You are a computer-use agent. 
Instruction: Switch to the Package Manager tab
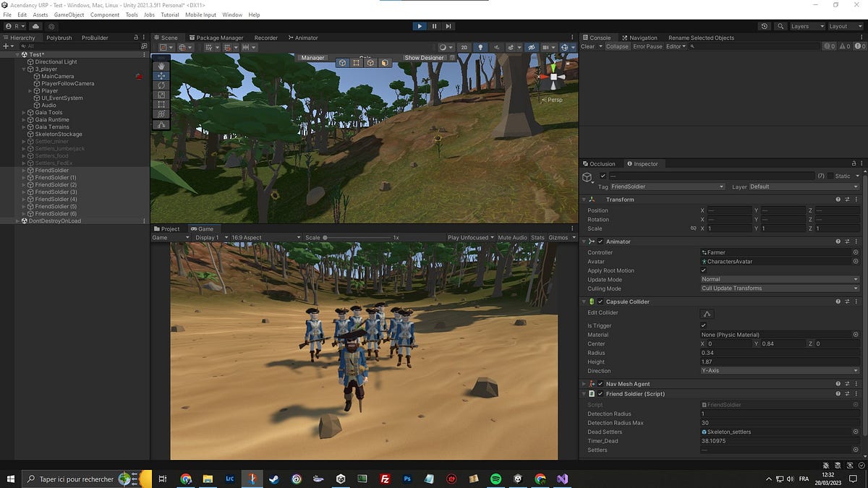(216, 38)
